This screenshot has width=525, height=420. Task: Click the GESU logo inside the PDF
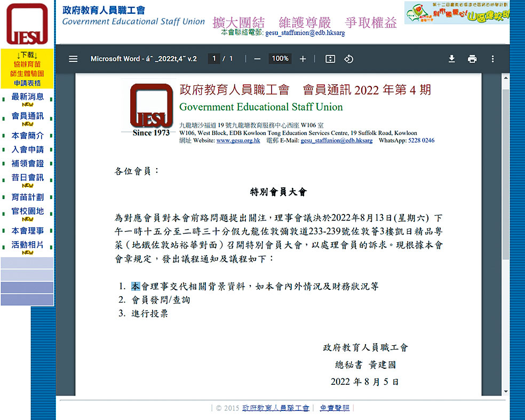[x=152, y=106]
